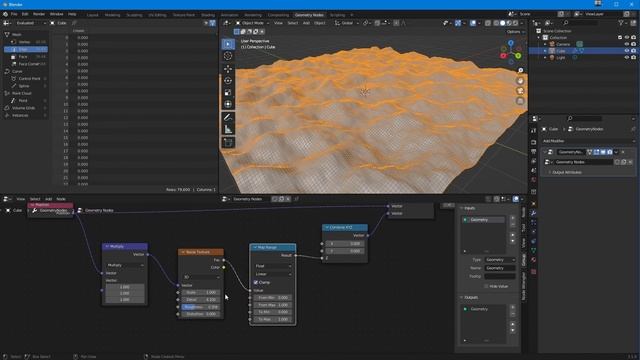Click socket Name field showing Geometry
640x360 pixels.
click(500, 268)
